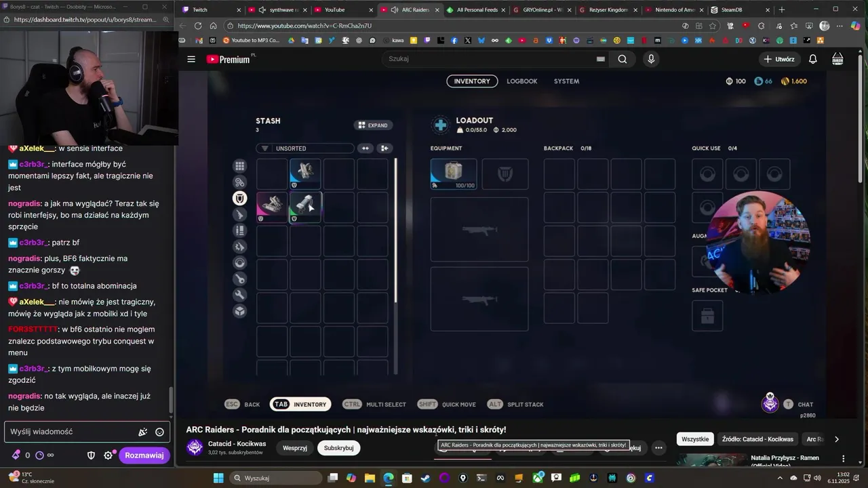The height and width of the screenshot is (488, 868).
Task: Open a new browser tab
Action: (x=782, y=9)
